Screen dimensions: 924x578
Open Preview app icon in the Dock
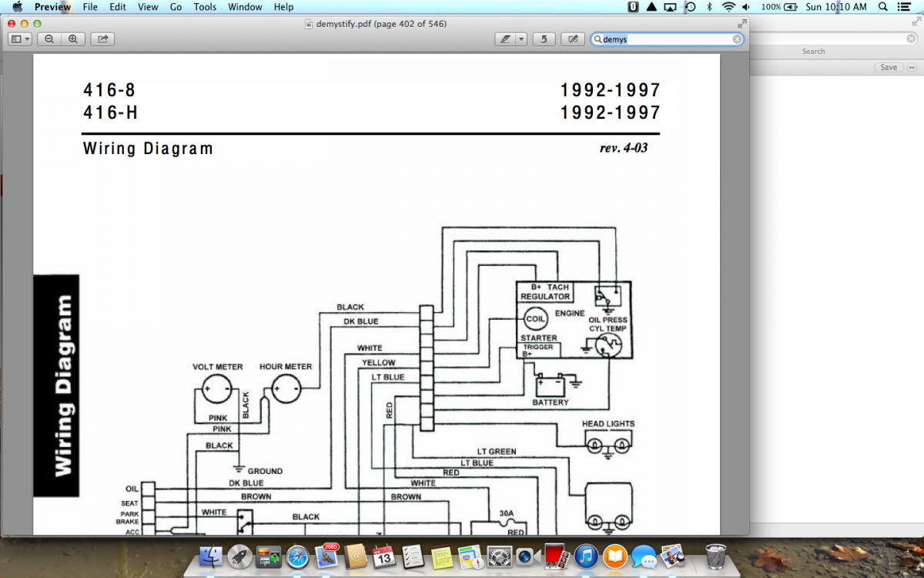[x=672, y=556]
